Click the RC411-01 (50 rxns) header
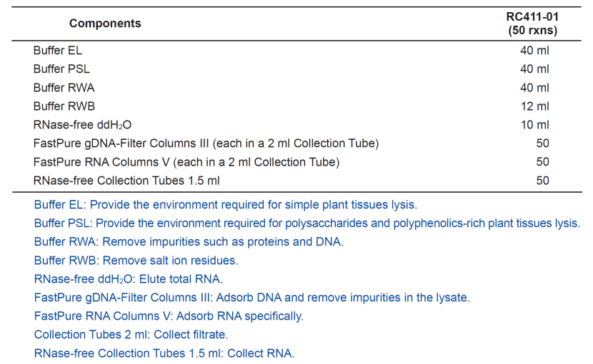 click(532, 24)
